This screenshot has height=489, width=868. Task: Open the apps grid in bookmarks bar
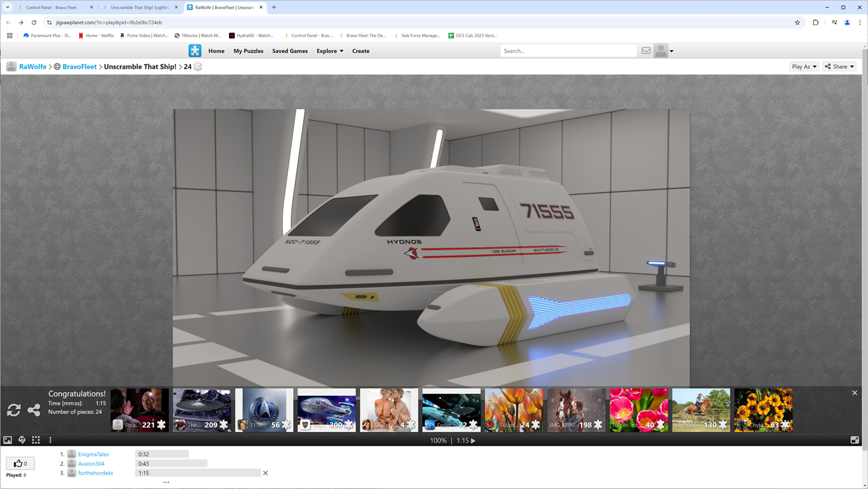click(9, 36)
